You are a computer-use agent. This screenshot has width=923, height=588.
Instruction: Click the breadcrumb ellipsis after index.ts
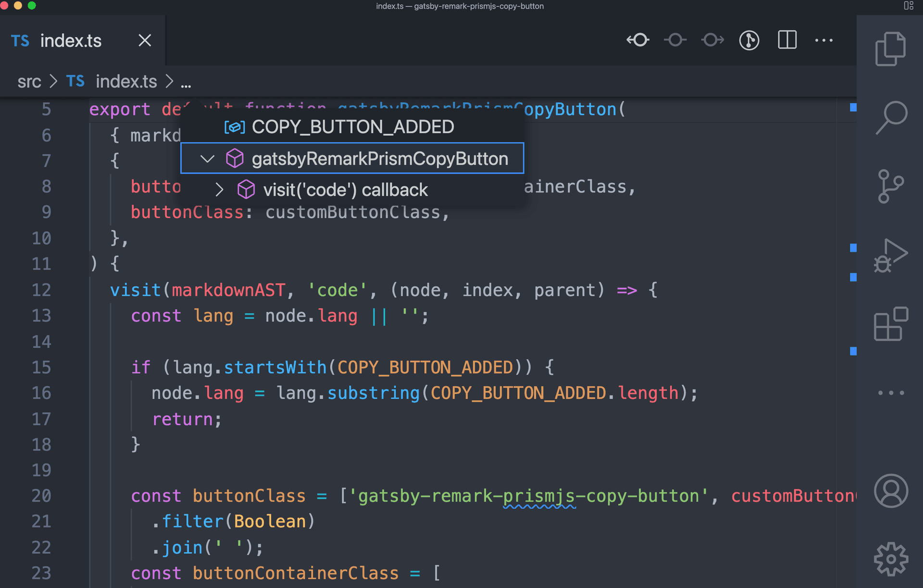pos(186,82)
